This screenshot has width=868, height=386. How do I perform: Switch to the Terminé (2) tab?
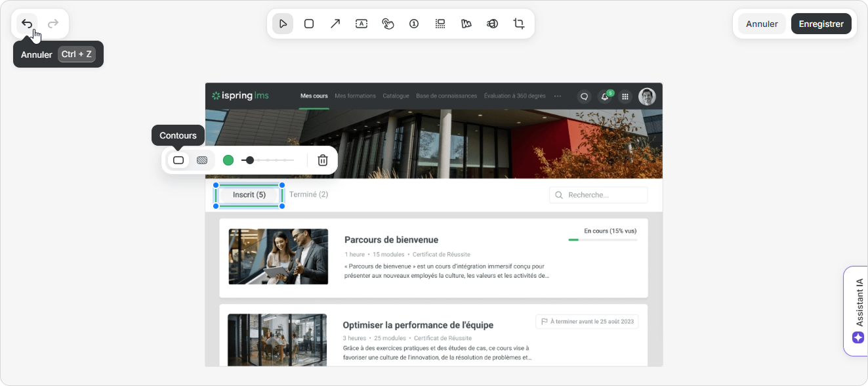308,195
